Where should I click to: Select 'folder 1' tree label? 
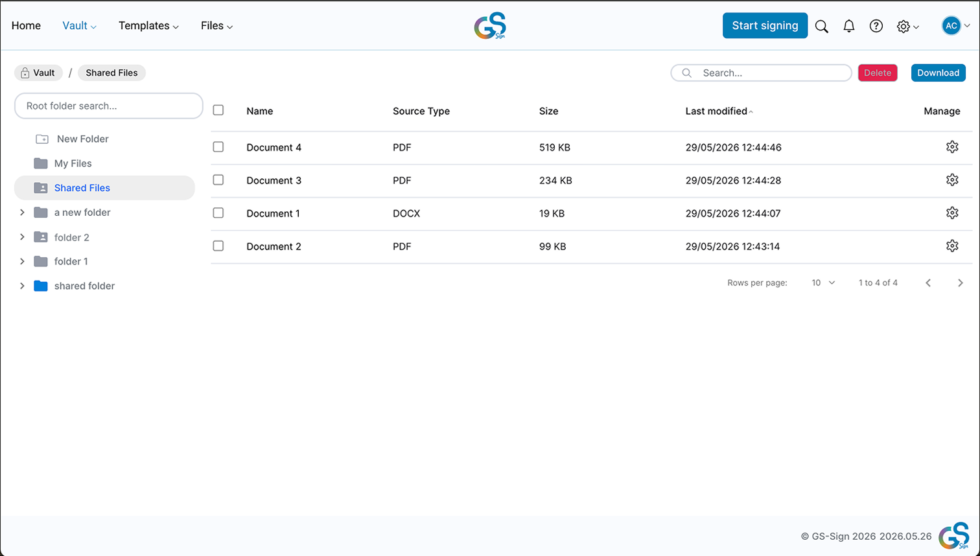[71, 261]
